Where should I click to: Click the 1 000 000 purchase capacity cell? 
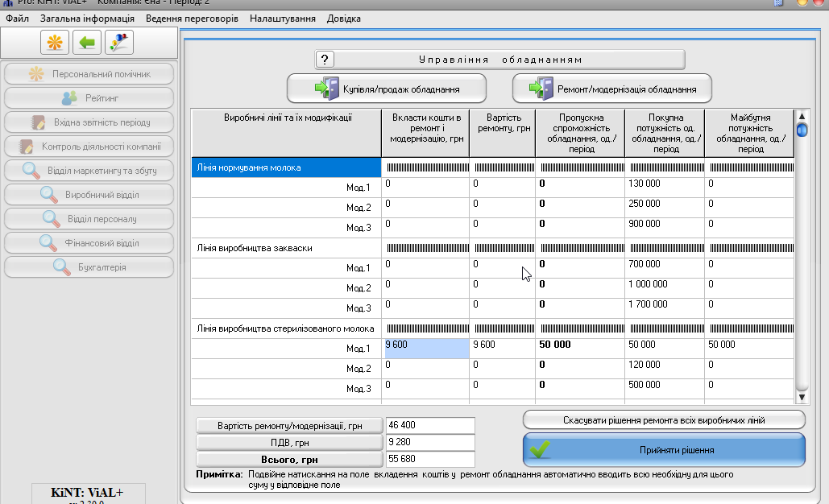pyautogui.click(x=665, y=288)
